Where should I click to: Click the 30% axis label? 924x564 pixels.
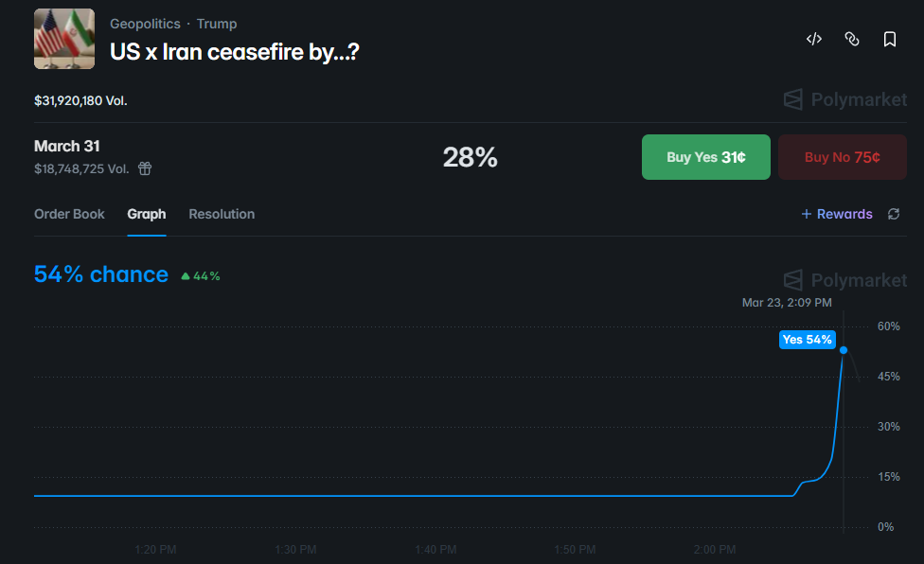click(x=889, y=426)
